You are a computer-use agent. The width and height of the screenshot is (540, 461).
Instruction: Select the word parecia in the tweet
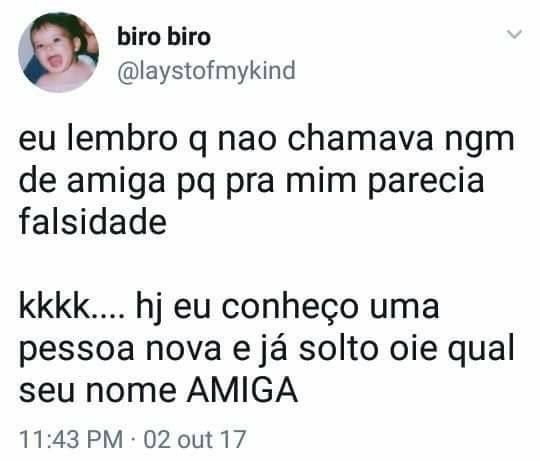click(x=426, y=182)
